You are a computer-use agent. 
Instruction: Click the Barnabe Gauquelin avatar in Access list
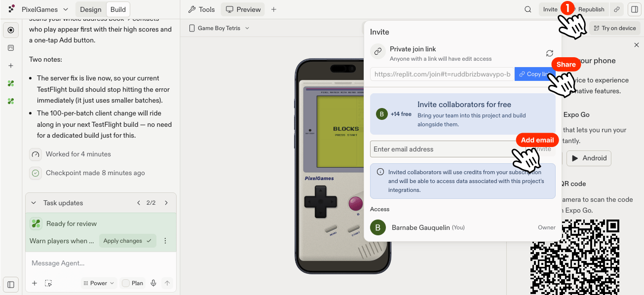378,227
